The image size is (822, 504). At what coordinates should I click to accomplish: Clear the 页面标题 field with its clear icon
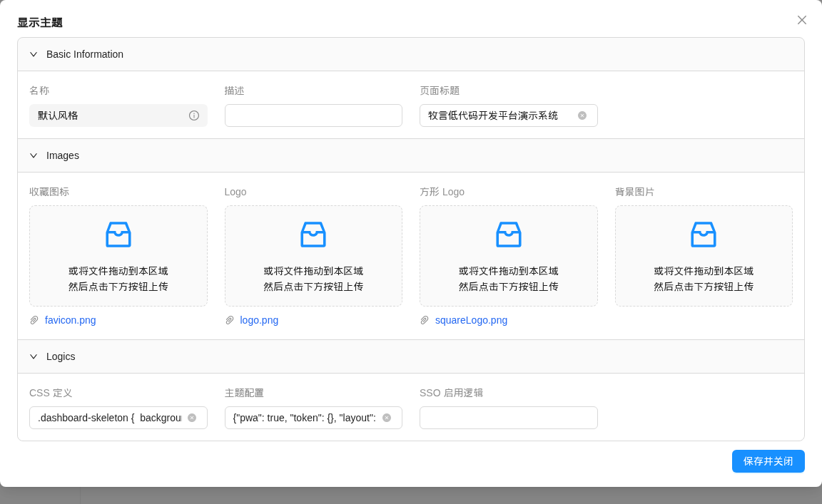[x=582, y=115]
